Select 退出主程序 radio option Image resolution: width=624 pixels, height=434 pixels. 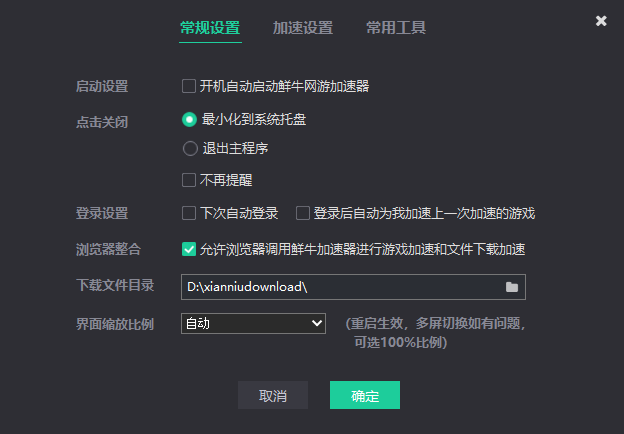(x=189, y=148)
